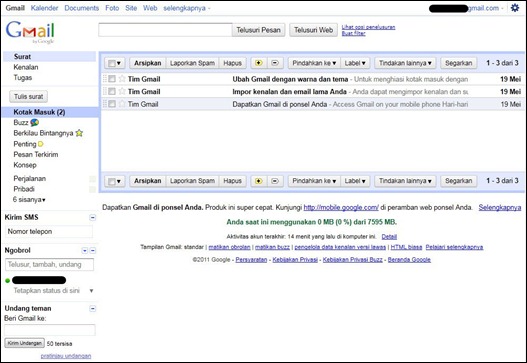Click the top Arsipkan button

pyautogui.click(x=148, y=63)
